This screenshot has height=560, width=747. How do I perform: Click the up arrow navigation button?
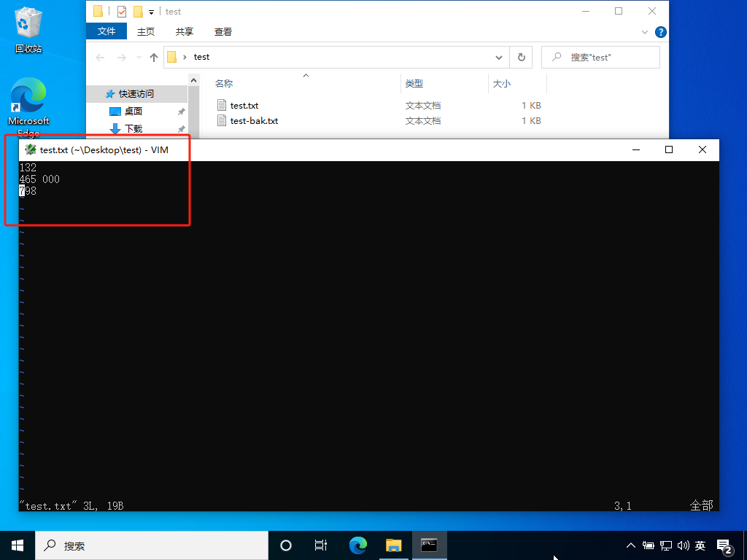click(x=154, y=57)
